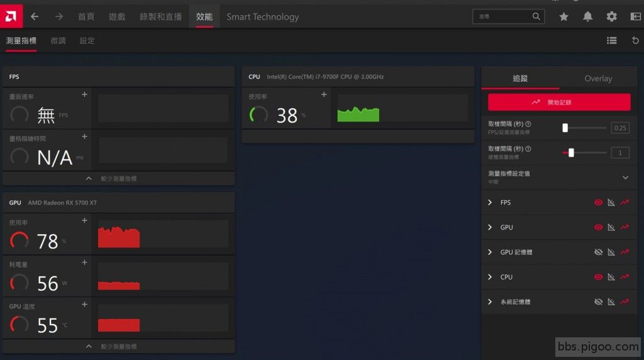Open notifications bell icon
Screen dimensions: 644x360
click(588, 16)
